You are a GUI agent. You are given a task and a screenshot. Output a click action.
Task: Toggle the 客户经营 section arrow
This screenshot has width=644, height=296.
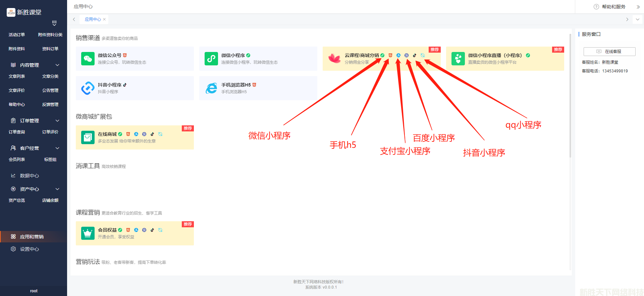57,148
